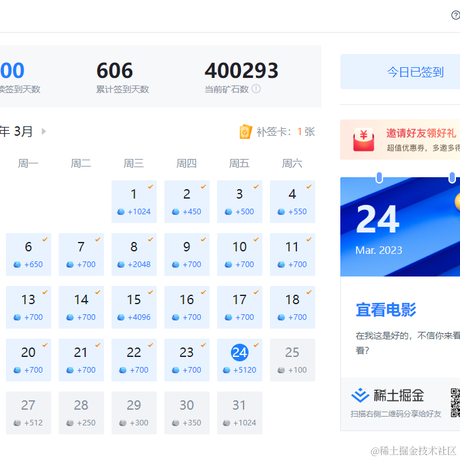Image resolution: width=460 pixels, height=460 pixels.
Task: Click the 补签卡: 1张 label
Action: pyautogui.click(x=286, y=132)
